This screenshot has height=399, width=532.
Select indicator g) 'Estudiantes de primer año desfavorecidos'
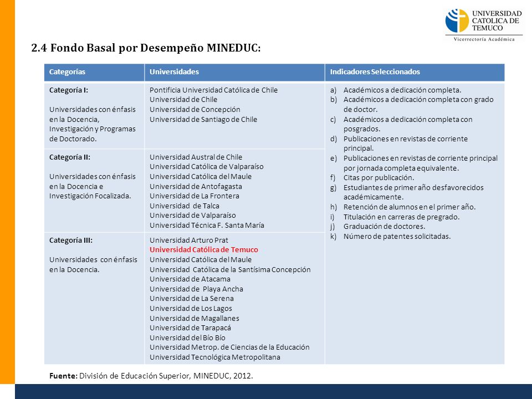407,192
